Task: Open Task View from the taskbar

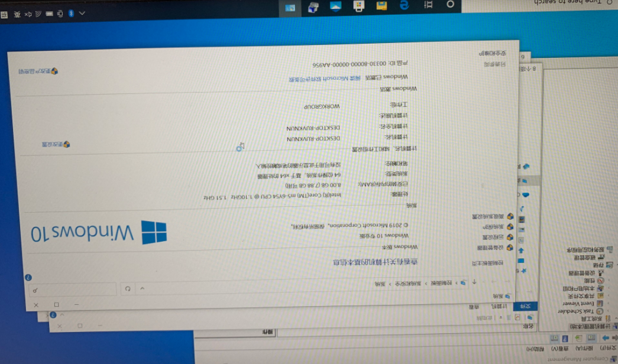Action: (x=428, y=5)
